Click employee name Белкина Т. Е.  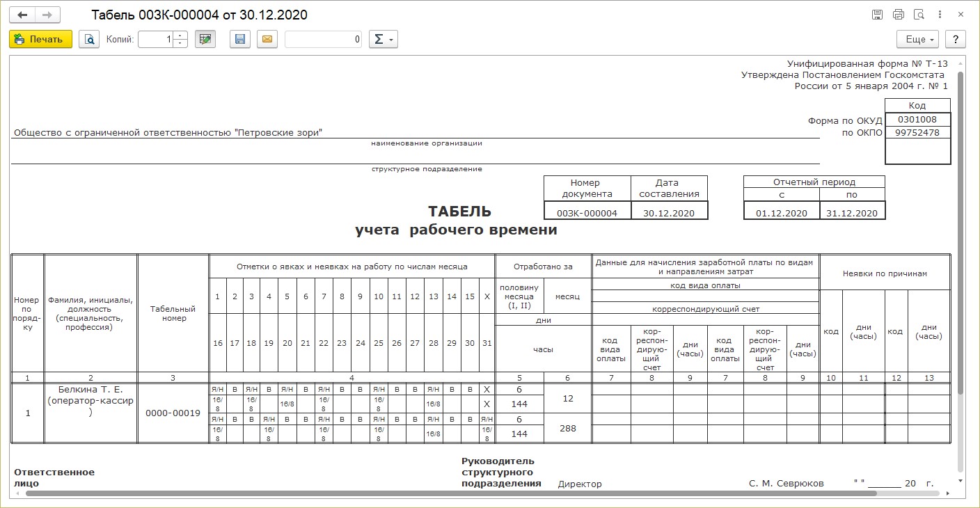90,390
